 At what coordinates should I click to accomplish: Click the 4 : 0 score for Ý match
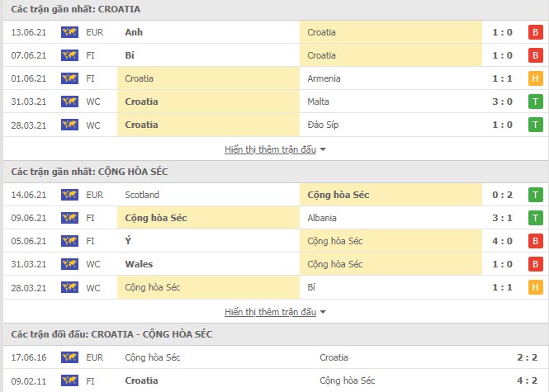502,241
